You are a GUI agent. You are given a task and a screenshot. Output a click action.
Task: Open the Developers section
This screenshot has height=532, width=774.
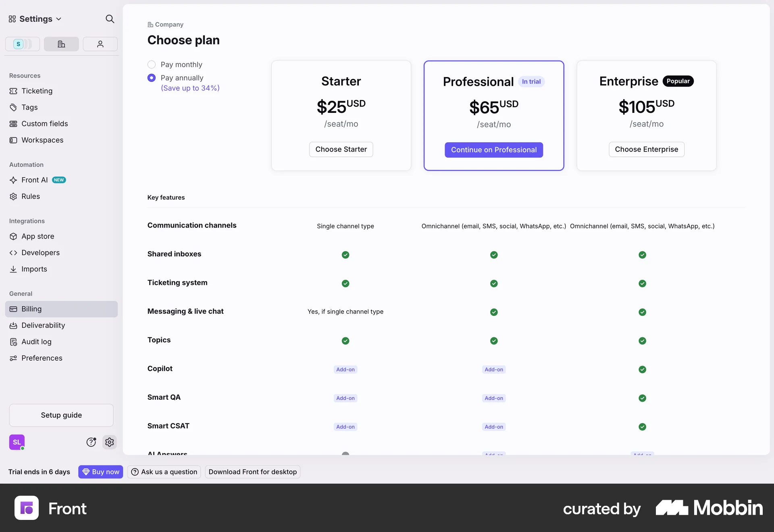click(x=41, y=253)
